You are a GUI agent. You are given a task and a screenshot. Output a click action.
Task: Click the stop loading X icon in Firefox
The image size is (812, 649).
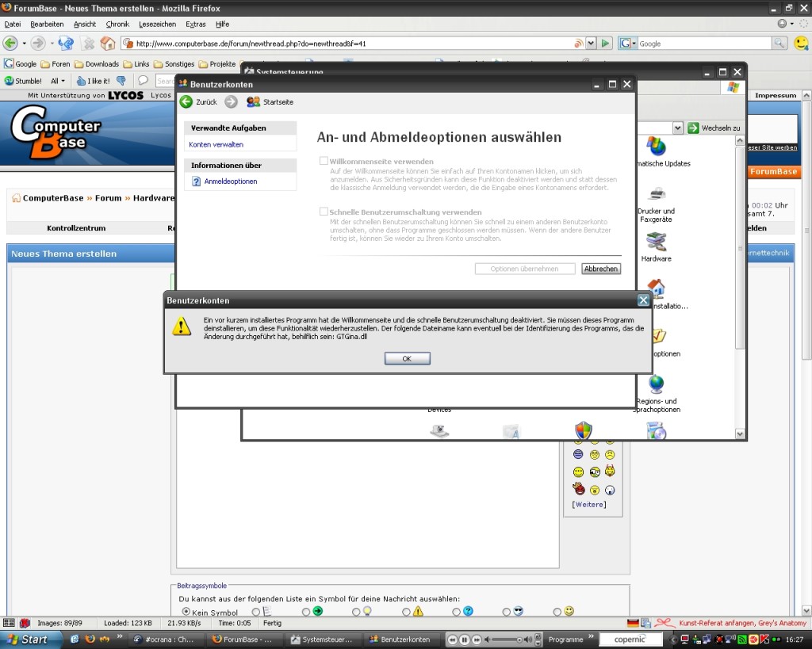point(89,44)
